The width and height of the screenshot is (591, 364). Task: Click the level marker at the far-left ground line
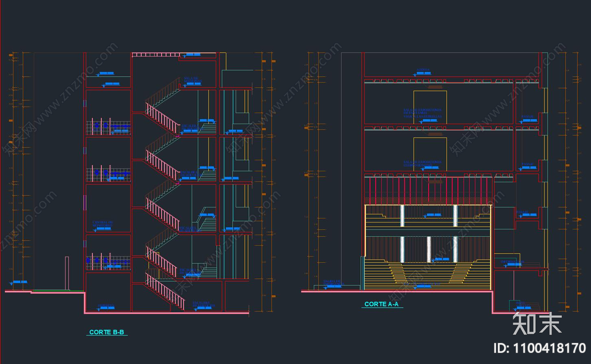(18, 282)
